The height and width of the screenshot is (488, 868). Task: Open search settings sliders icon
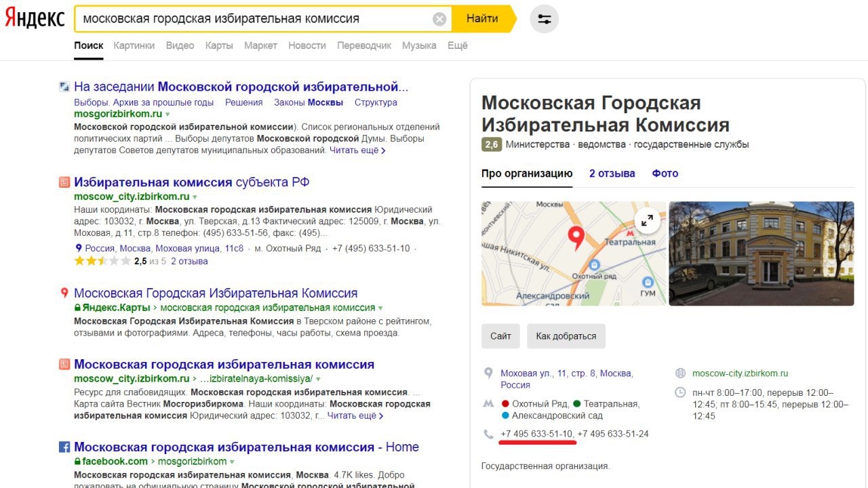tap(544, 19)
